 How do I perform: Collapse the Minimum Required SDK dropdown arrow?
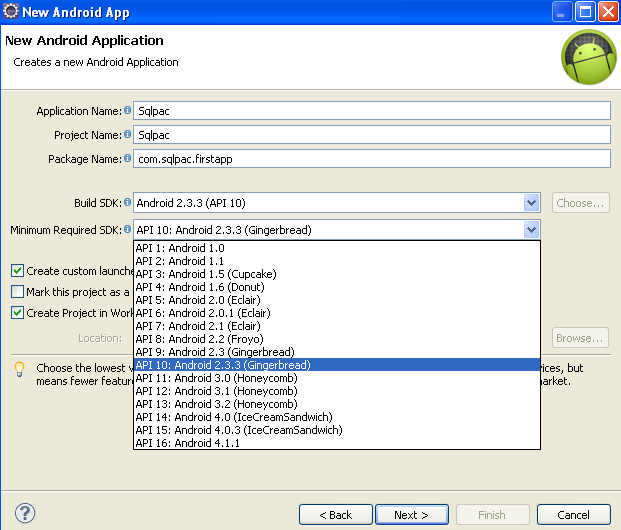coord(531,230)
